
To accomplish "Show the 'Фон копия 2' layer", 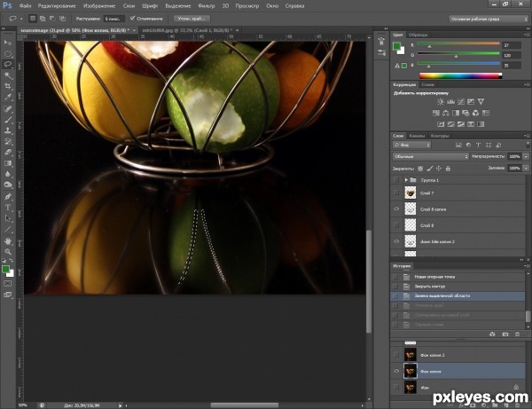I will point(396,355).
